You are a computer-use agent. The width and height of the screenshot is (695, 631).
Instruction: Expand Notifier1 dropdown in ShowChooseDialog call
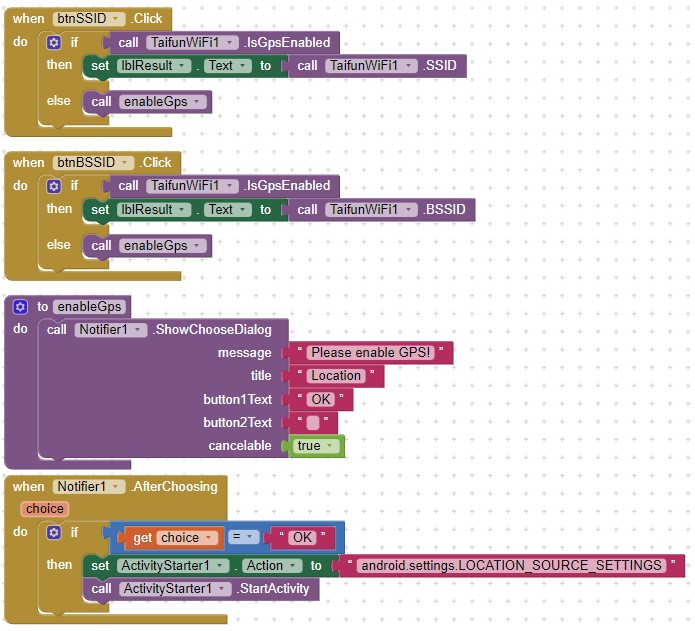[x=139, y=330]
